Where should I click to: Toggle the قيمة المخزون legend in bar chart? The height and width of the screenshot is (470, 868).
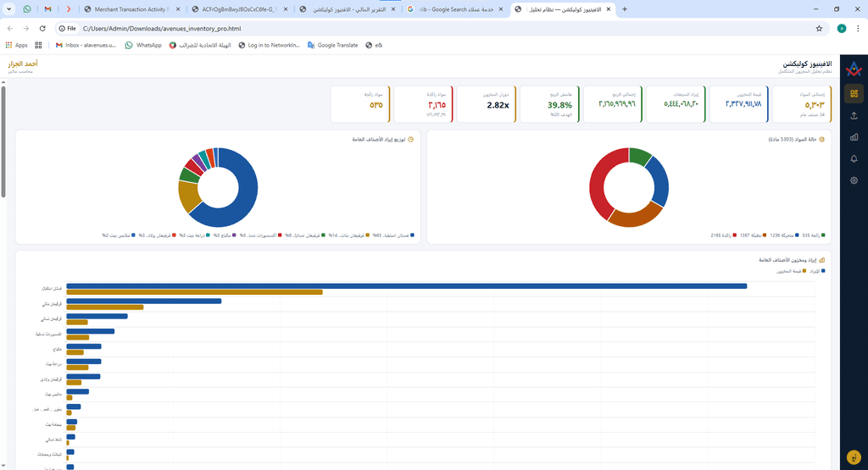coord(791,272)
